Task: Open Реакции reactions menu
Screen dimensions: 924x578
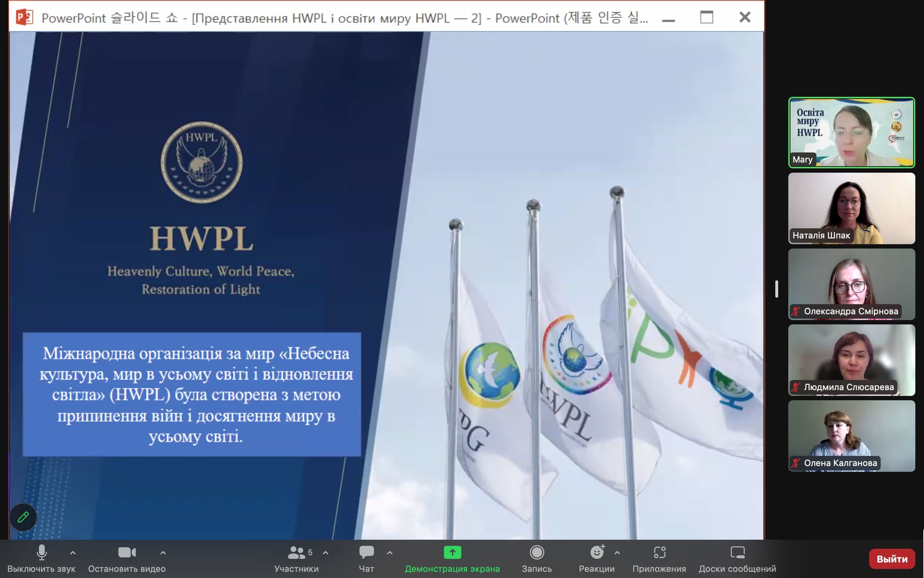Action: coord(597,558)
